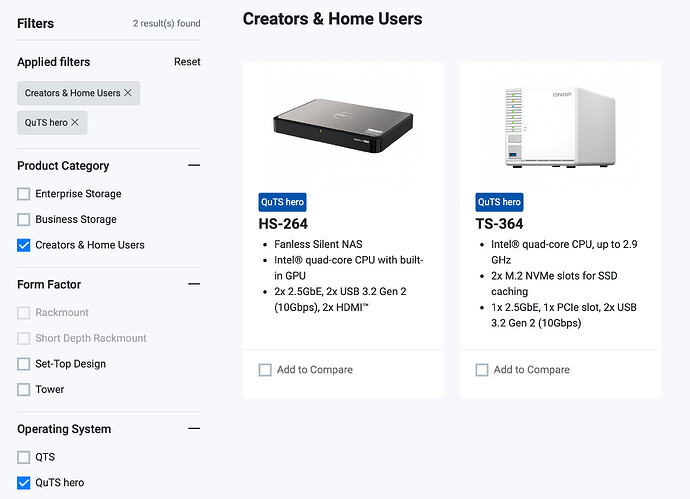This screenshot has width=690, height=499.
Task: Collapse the Operating System section
Action: [194, 429]
